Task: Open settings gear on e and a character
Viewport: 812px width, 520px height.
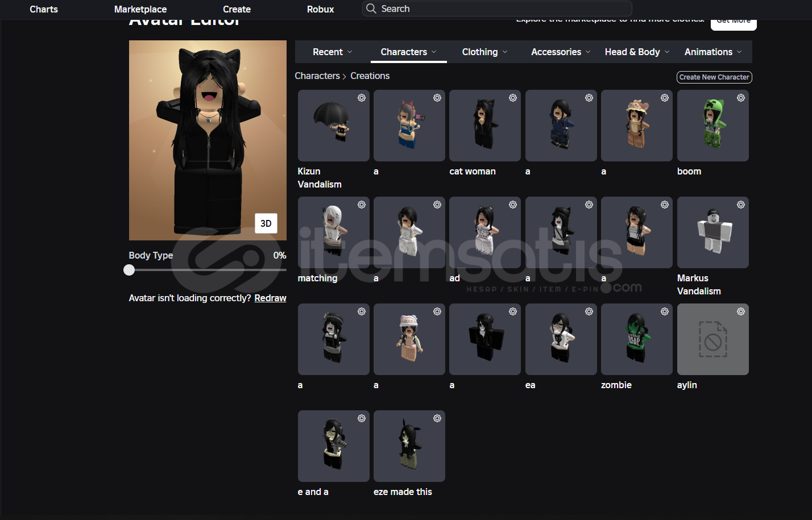Action: (x=362, y=418)
